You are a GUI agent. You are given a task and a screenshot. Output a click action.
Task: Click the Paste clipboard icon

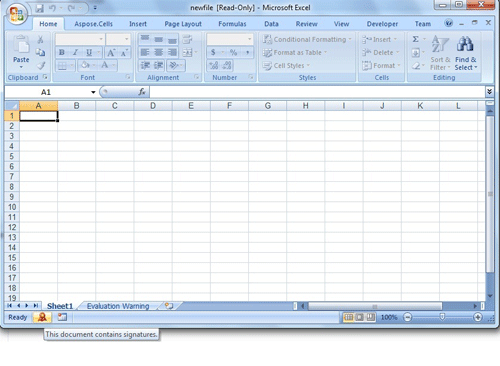click(21, 45)
